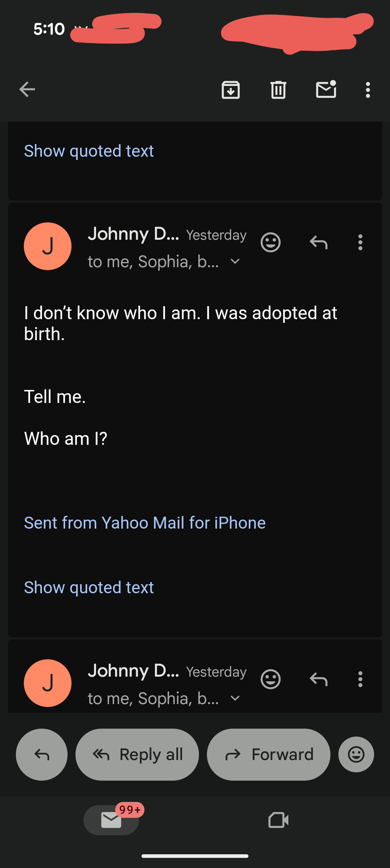The image size is (390, 868).
Task: Tap the Reply all button
Action: click(137, 754)
